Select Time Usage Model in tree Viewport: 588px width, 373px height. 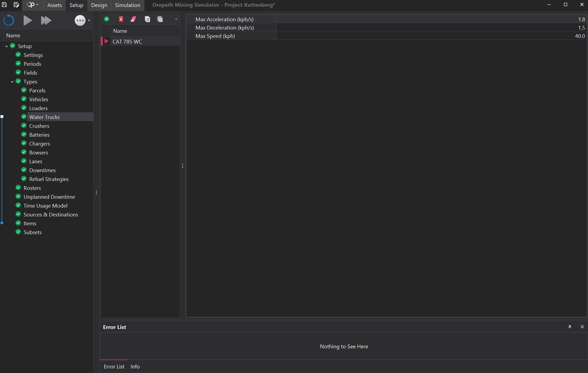tap(45, 206)
